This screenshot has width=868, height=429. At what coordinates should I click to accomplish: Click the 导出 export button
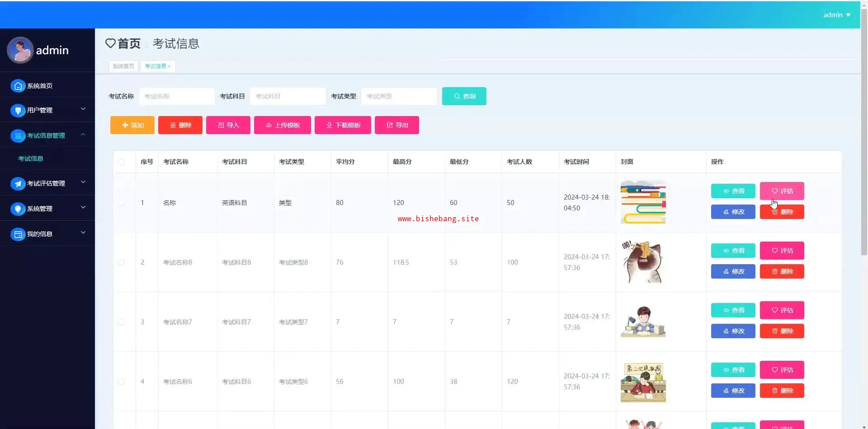pyautogui.click(x=397, y=125)
